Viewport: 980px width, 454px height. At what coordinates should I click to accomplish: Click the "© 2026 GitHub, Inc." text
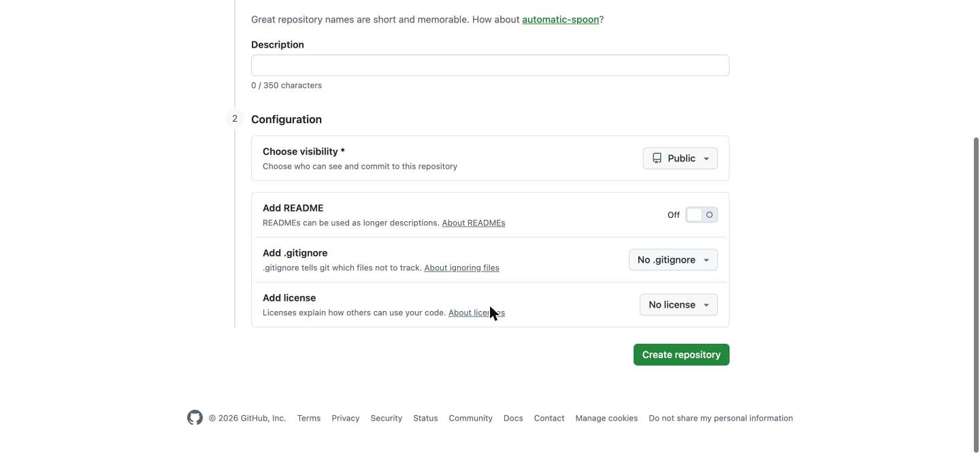click(248, 419)
